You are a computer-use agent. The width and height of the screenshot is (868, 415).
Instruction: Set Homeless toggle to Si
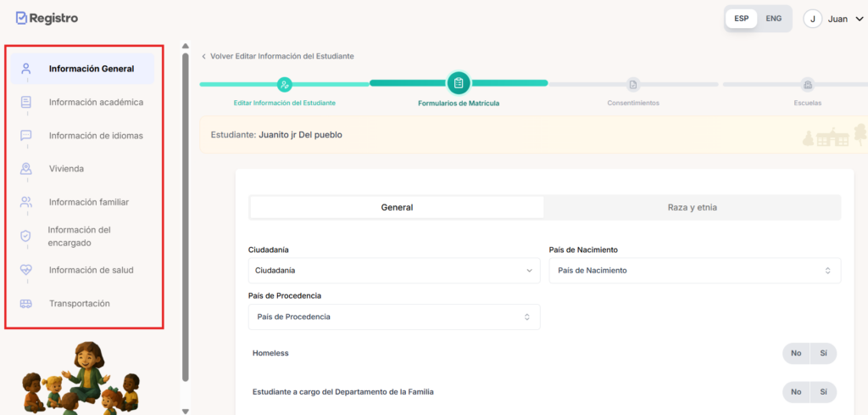pos(822,353)
